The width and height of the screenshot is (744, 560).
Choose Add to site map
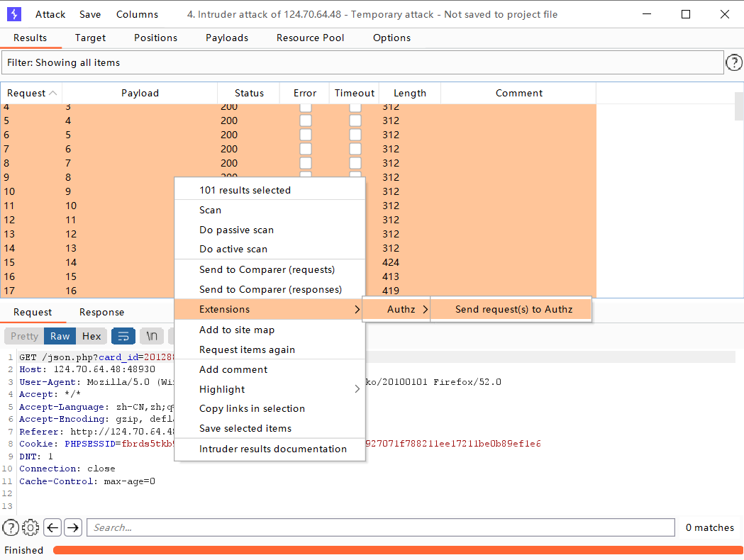pos(270,330)
